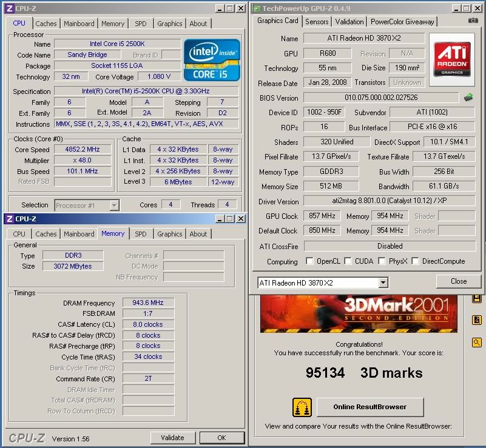Viewport: 486px width, 448px height.
Task: Click the Online ResultBrowser button
Action: pyautogui.click(x=370, y=407)
